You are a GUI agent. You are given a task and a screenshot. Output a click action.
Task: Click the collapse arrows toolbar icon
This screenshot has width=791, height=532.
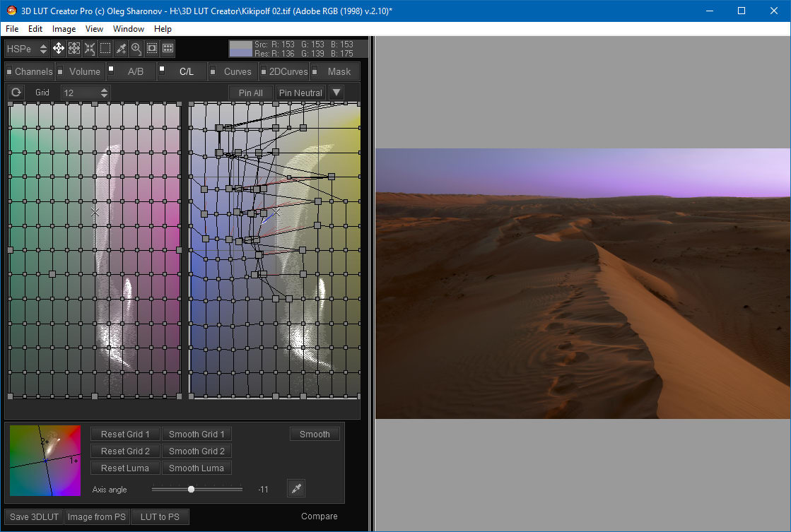[90, 49]
